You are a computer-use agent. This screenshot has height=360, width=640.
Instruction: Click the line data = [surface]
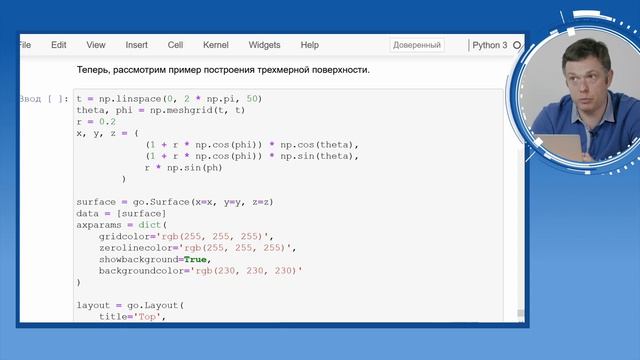(x=121, y=213)
